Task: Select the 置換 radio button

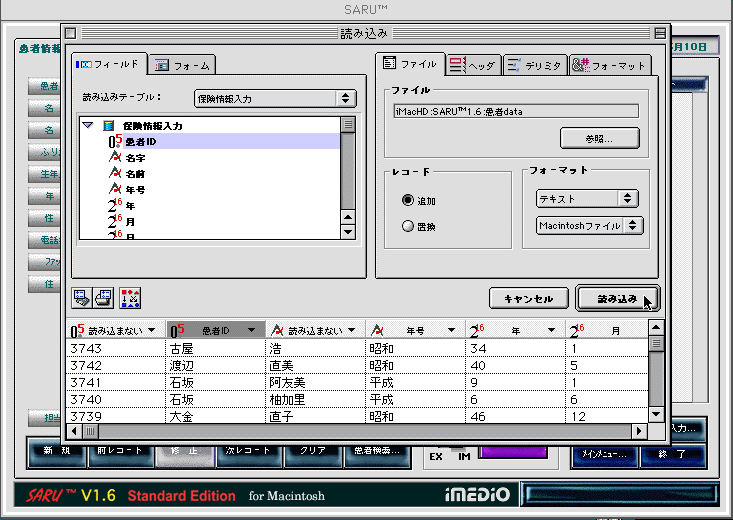Action: pyautogui.click(x=408, y=226)
